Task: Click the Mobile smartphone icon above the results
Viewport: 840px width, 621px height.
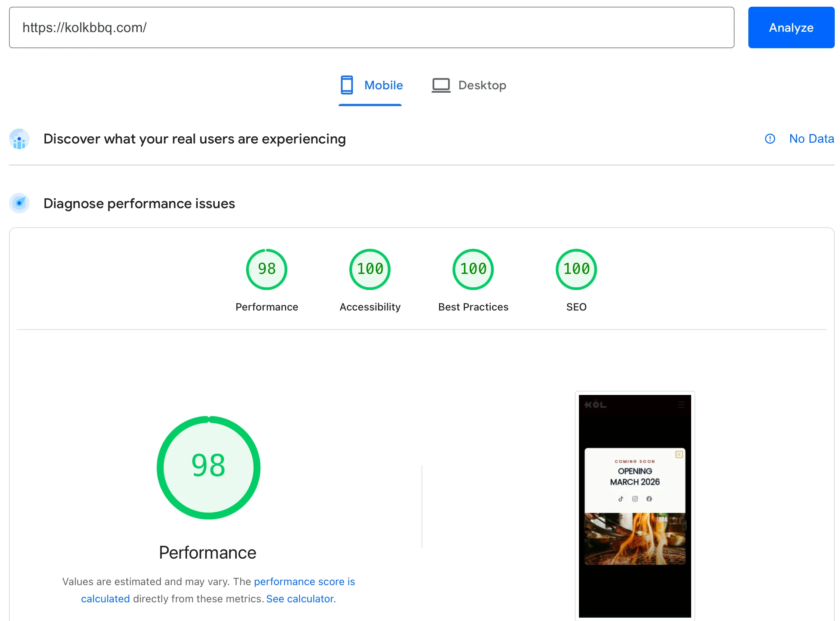Action: point(346,85)
